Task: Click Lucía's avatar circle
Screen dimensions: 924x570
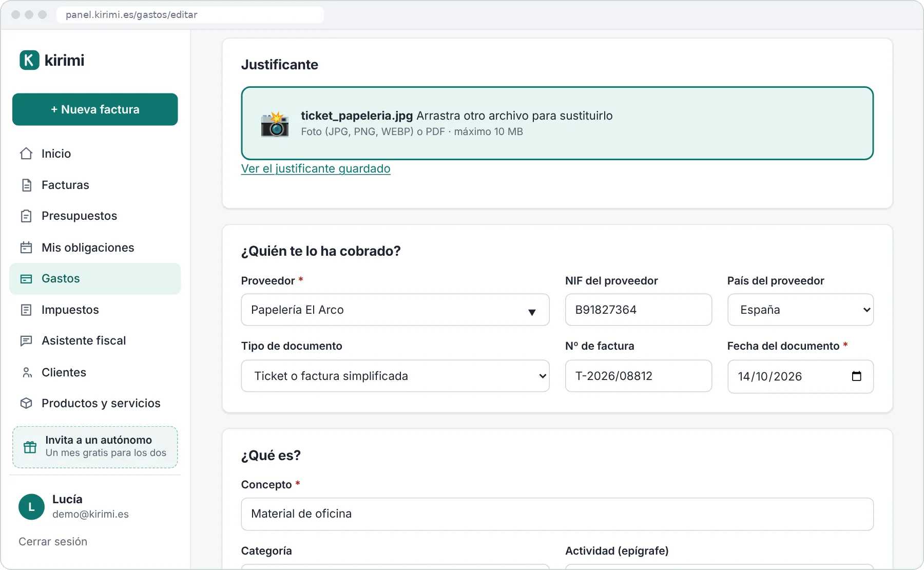Action: point(32,507)
